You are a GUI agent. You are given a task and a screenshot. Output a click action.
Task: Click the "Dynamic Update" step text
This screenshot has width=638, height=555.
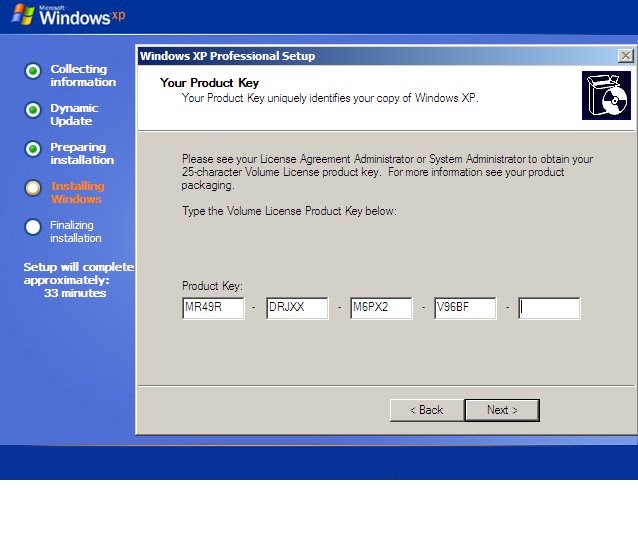(x=74, y=114)
